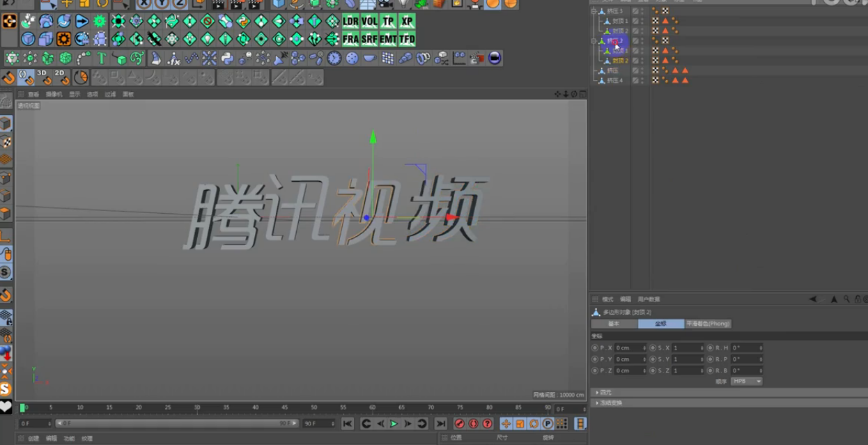Click the FRA plugin icon

[350, 39]
